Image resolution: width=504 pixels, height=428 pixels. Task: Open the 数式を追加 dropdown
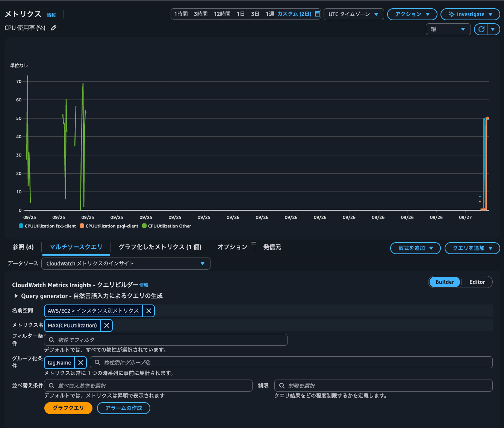pyautogui.click(x=415, y=248)
